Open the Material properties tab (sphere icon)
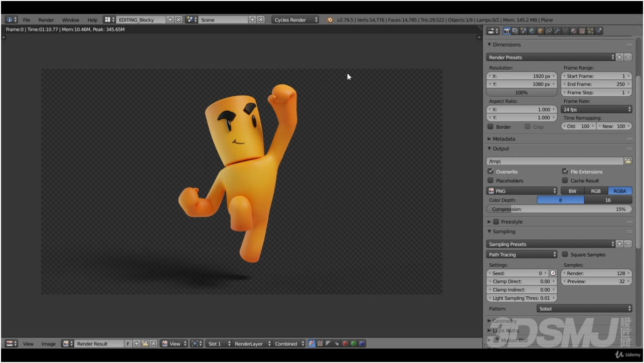The image size is (644, 363). click(x=574, y=31)
